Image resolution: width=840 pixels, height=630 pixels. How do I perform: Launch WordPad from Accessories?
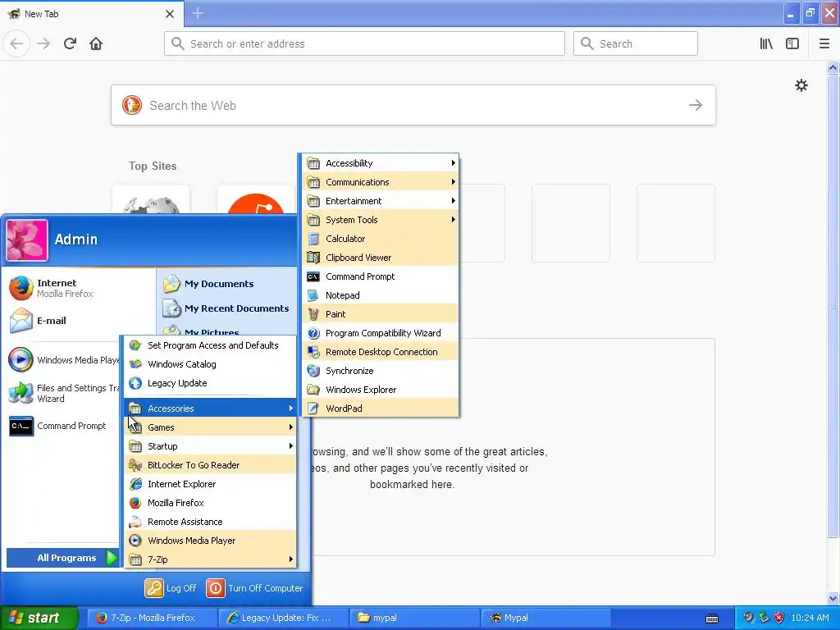point(381,409)
